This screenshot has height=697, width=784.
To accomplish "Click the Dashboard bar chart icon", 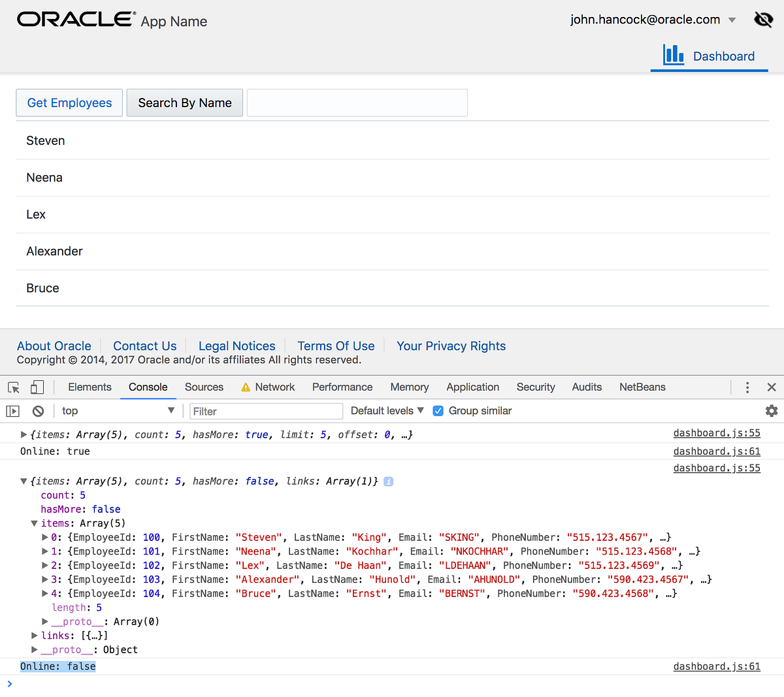I will 674,55.
